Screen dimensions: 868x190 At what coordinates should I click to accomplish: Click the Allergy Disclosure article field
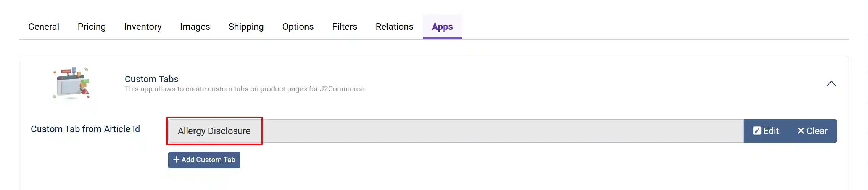point(456,131)
